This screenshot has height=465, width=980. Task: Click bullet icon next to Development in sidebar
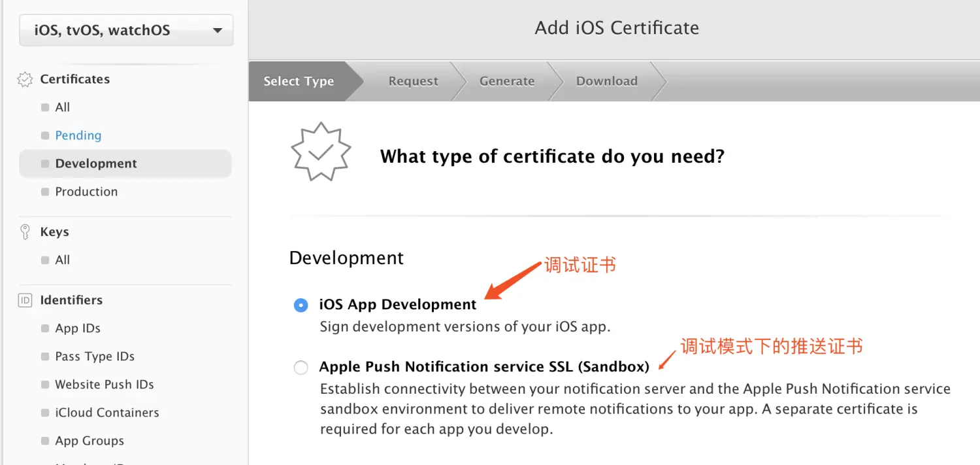click(45, 164)
